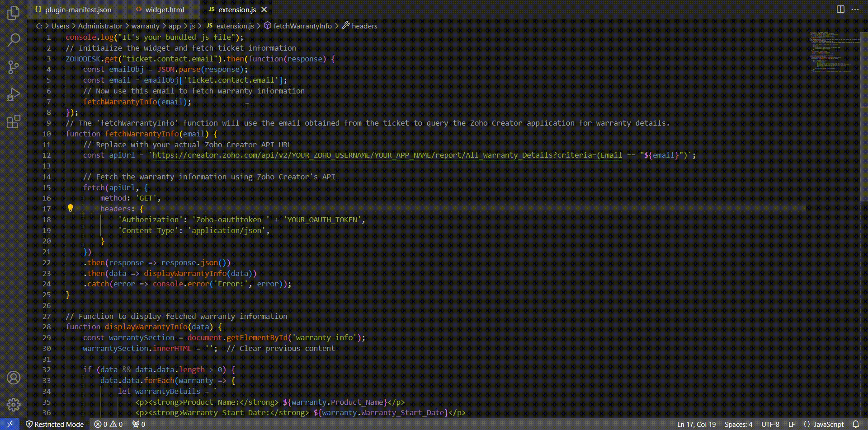Open the Run and Debug view
Image resolution: width=868 pixels, height=430 pixels.
(x=14, y=94)
